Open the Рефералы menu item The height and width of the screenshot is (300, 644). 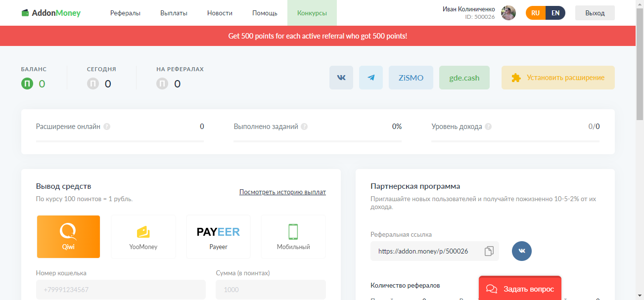pyautogui.click(x=125, y=13)
